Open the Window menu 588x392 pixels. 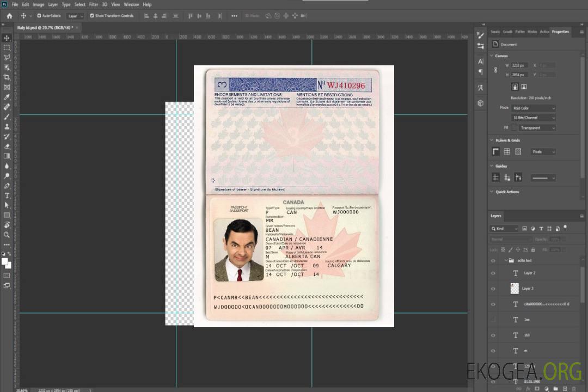pyautogui.click(x=131, y=4)
